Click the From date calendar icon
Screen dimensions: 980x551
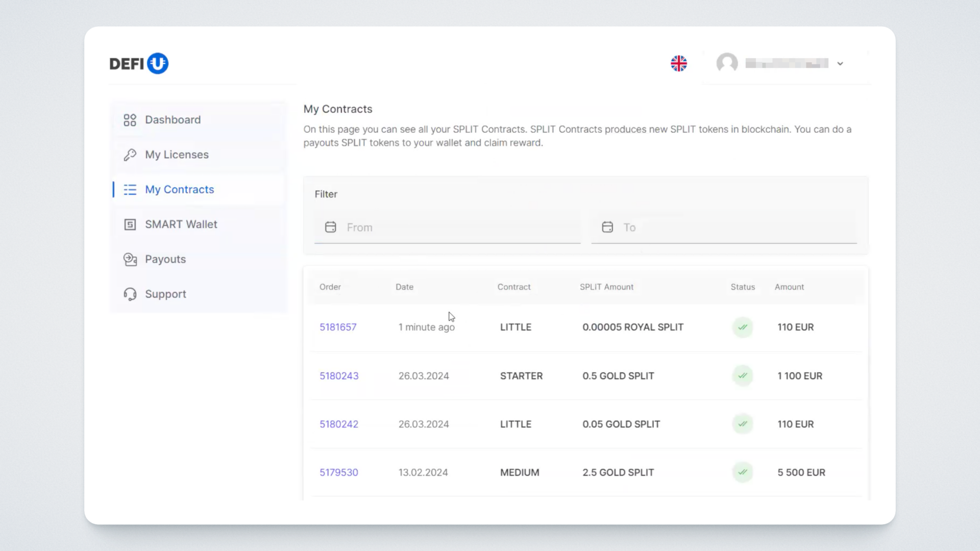point(331,228)
